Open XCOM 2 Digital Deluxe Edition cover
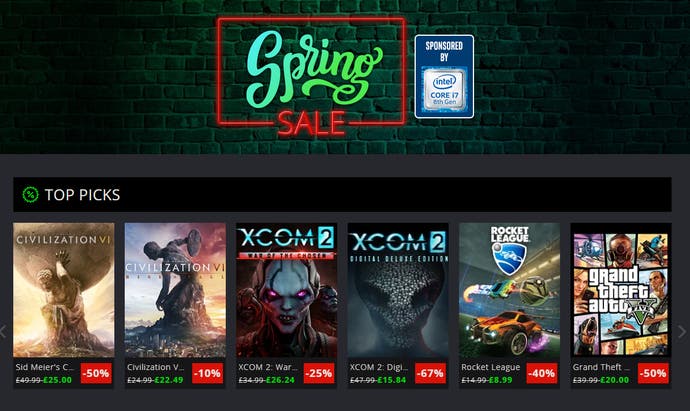 coord(398,290)
